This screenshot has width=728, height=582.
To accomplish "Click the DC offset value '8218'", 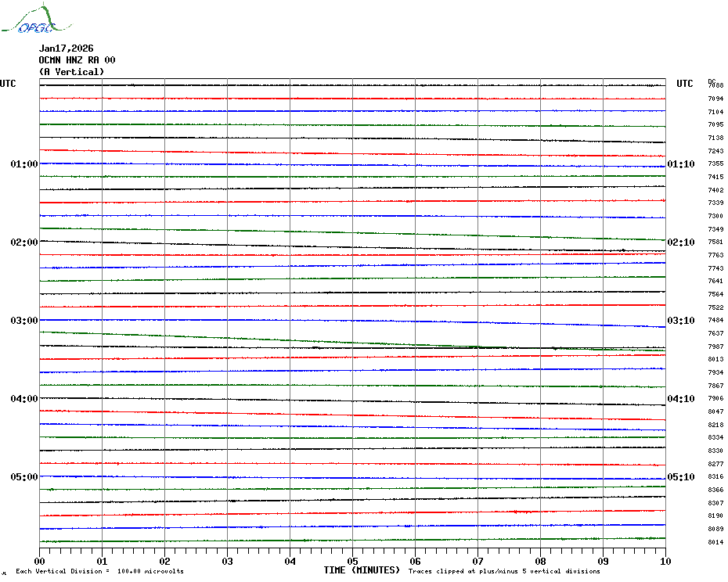I will pos(715,425).
